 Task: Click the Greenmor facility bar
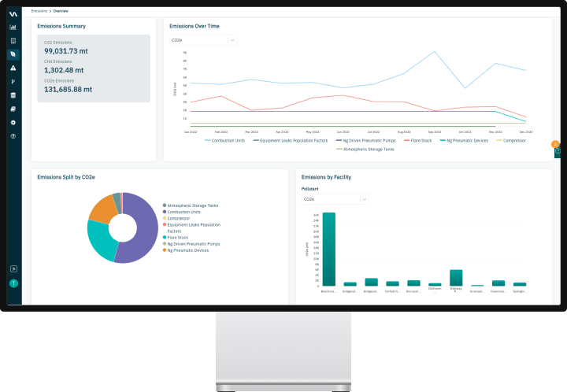click(498, 283)
